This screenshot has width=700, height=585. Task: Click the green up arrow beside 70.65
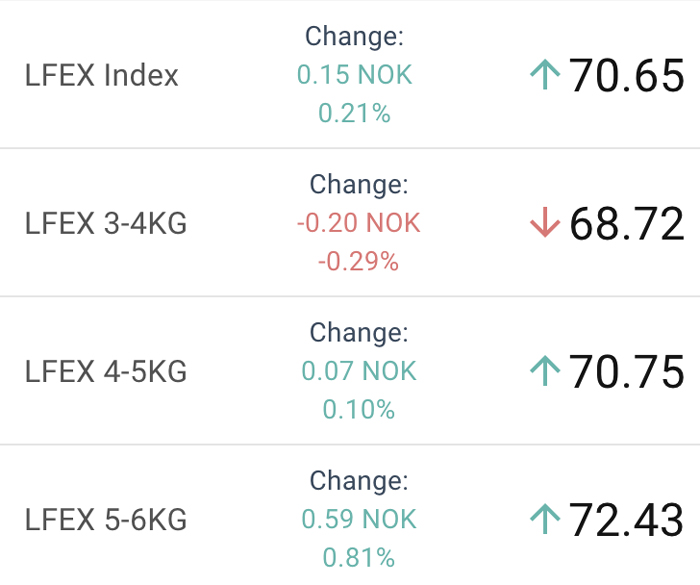(545, 75)
